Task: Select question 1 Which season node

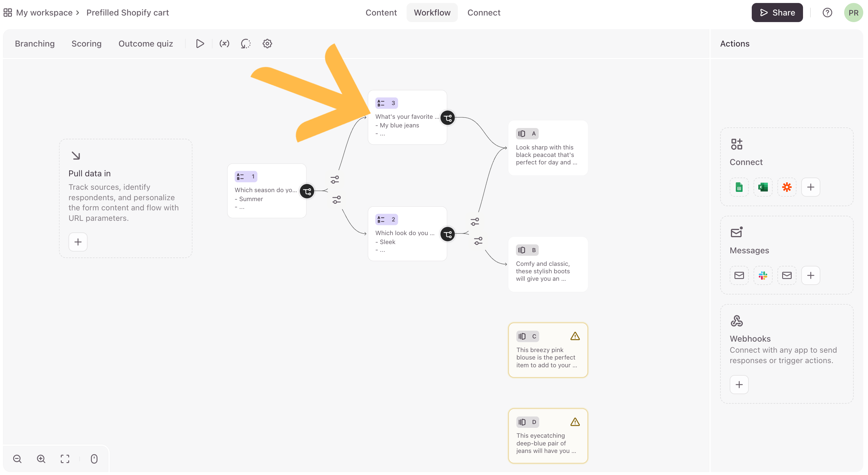Action: click(x=267, y=191)
